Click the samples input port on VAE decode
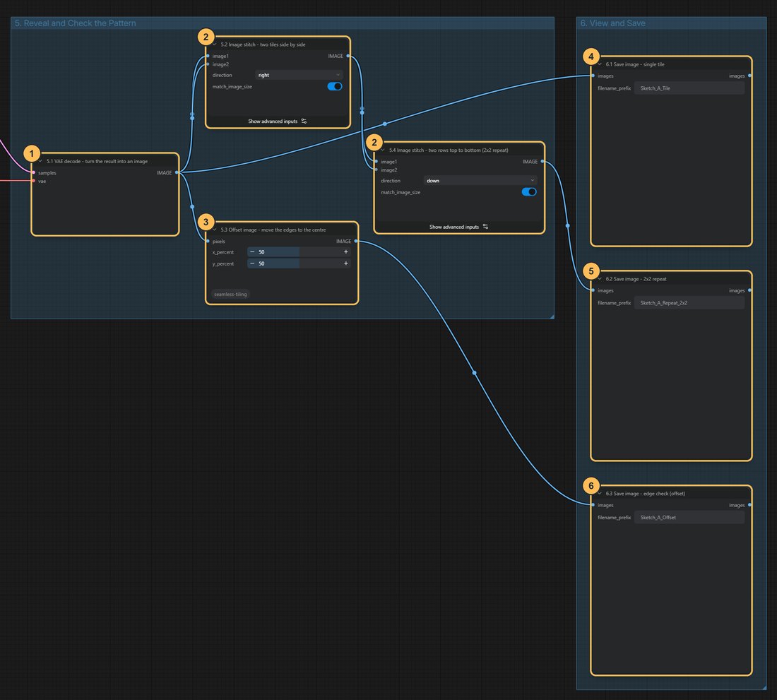The image size is (777, 700). pyautogui.click(x=34, y=172)
